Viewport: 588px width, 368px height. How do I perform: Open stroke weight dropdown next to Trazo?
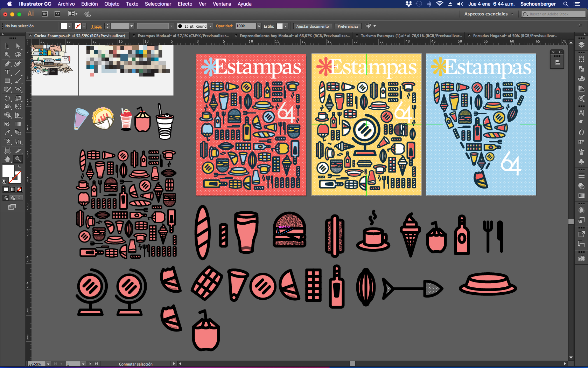coord(132,26)
